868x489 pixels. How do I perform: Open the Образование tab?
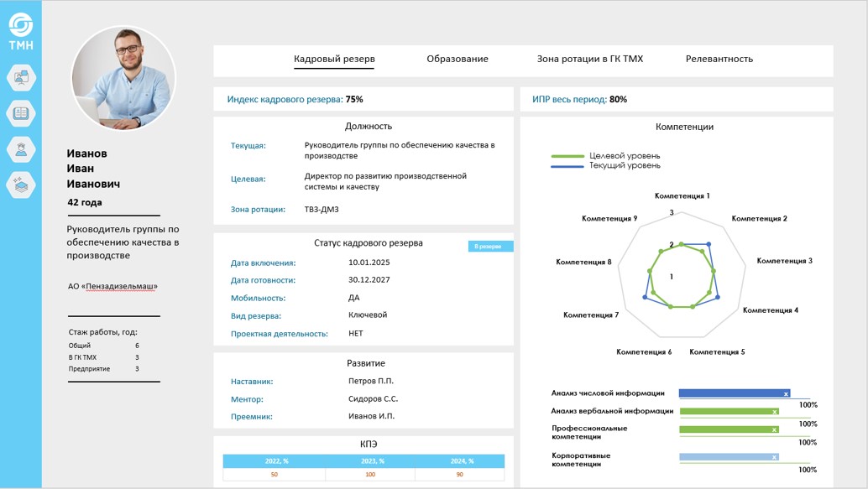tap(457, 60)
